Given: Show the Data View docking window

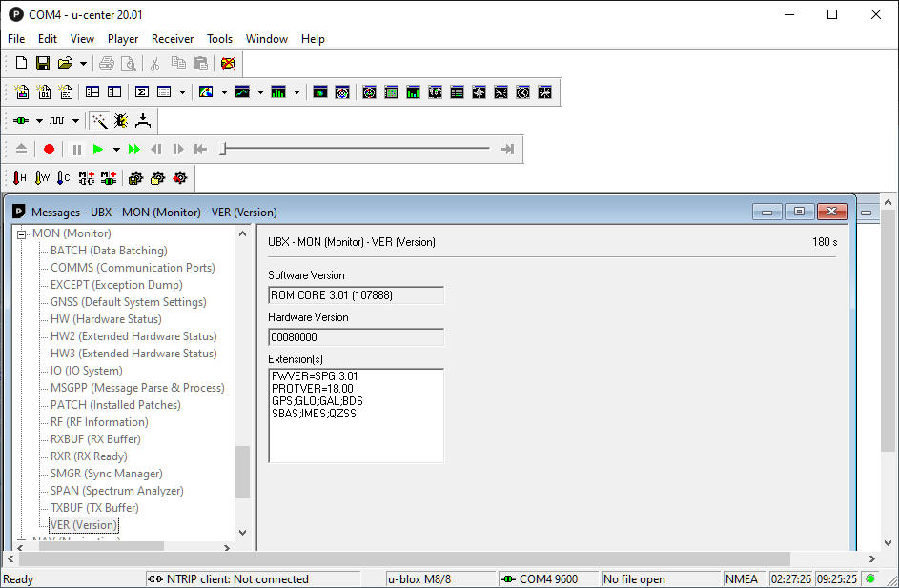Looking at the screenshot, I should (x=457, y=91).
